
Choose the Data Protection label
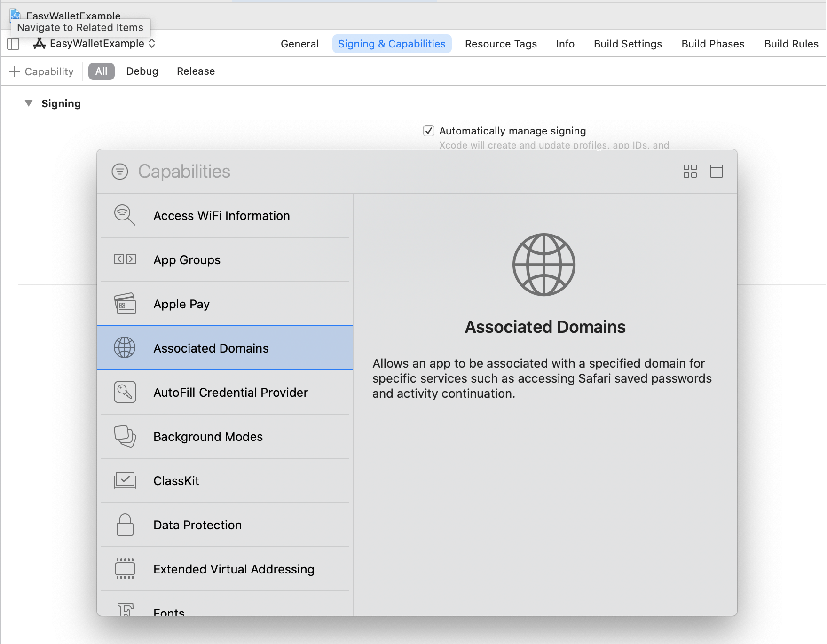(197, 525)
